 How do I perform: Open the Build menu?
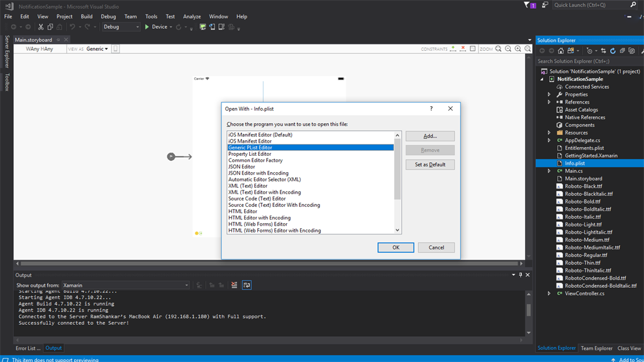pyautogui.click(x=87, y=16)
